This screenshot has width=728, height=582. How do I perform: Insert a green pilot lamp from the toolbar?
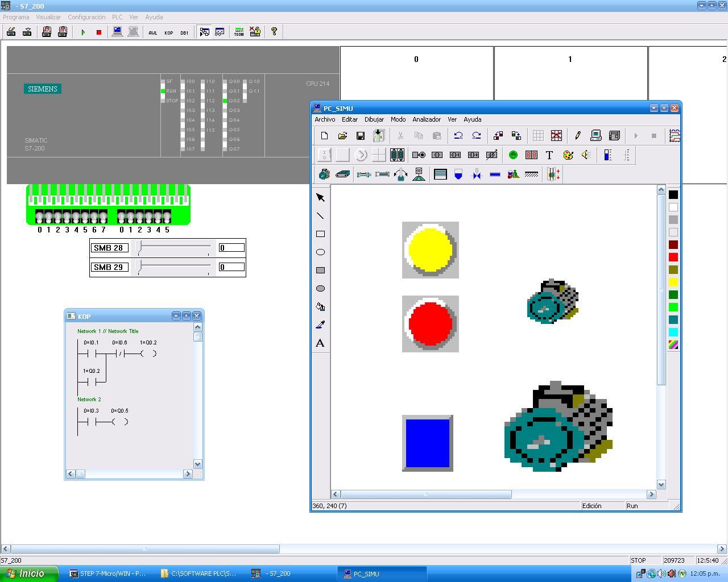coord(513,155)
